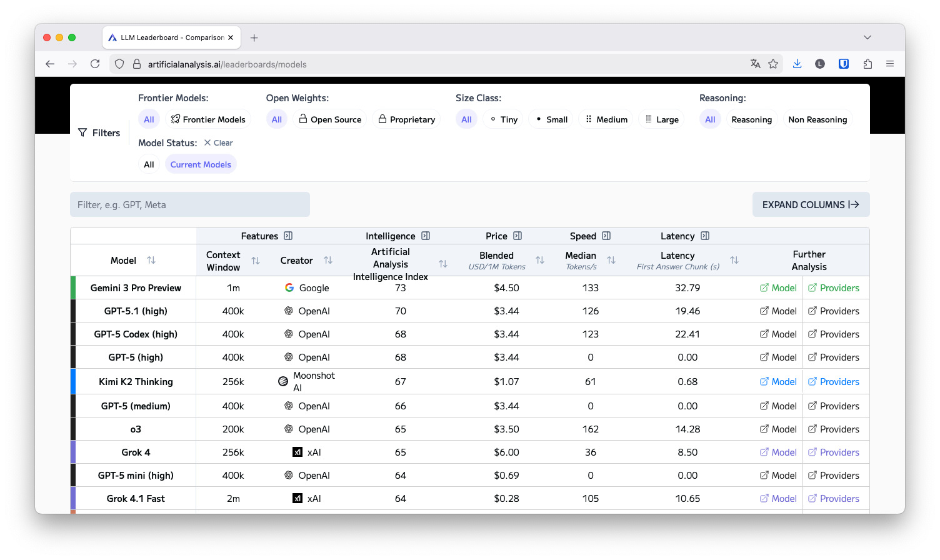Bookmark this page with the star icon
Screen dimensions: 940x560
773,64
